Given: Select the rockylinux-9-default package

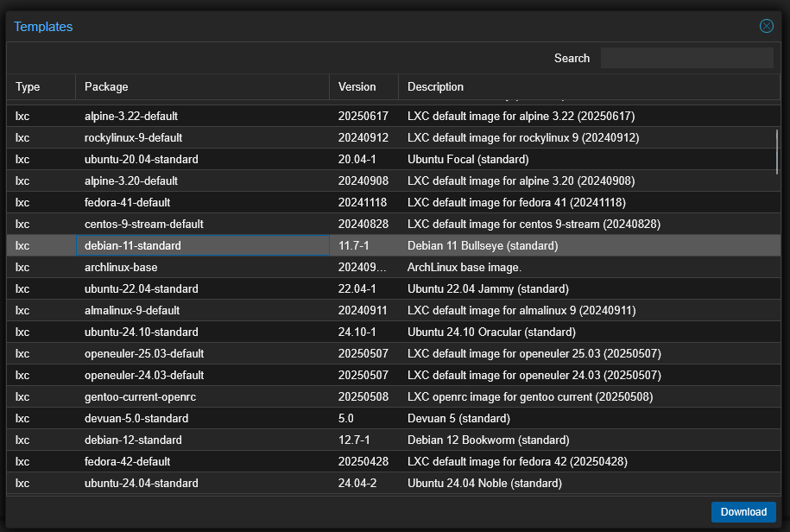Looking at the screenshot, I should (x=133, y=137).
